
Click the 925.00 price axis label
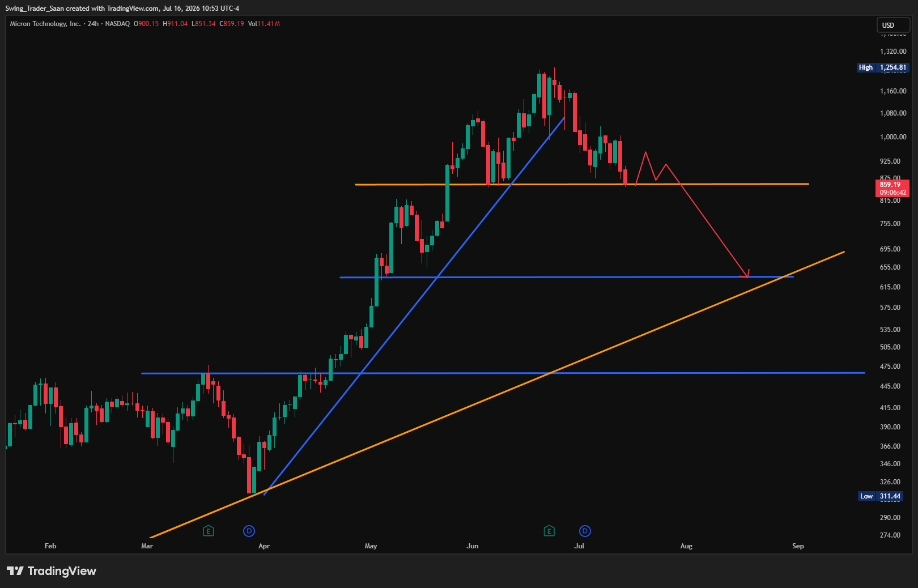pyautogui.click(x=890, y=161)
